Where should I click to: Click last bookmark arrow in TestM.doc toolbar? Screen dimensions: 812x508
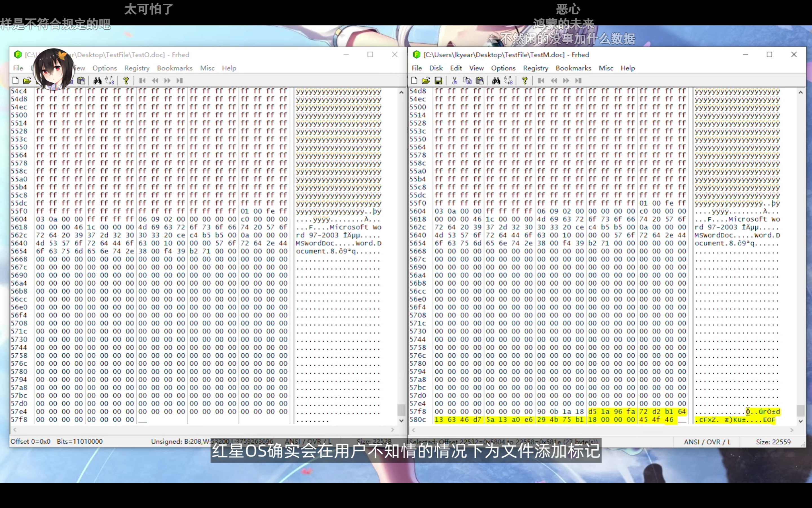(x=578, y=81)
